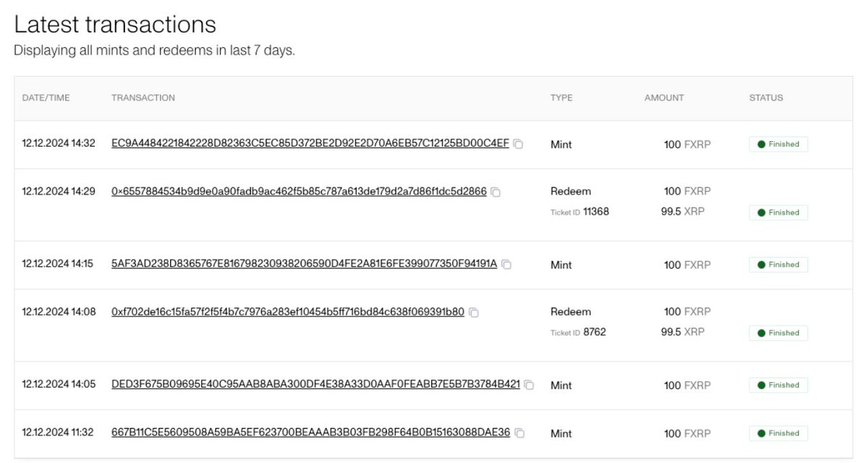Image resolution: width=868 pixels, height=463 pixels.
Task: Click the 'Displaying all mints and redeems' subtitle
Action: tap(154, 51)
